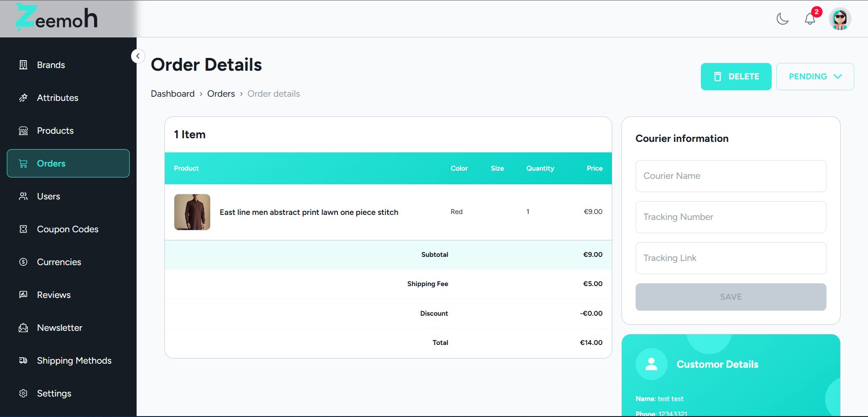Click the product thumbnail image
This screenshot has width=868, height=417.
tap(192, 212)
